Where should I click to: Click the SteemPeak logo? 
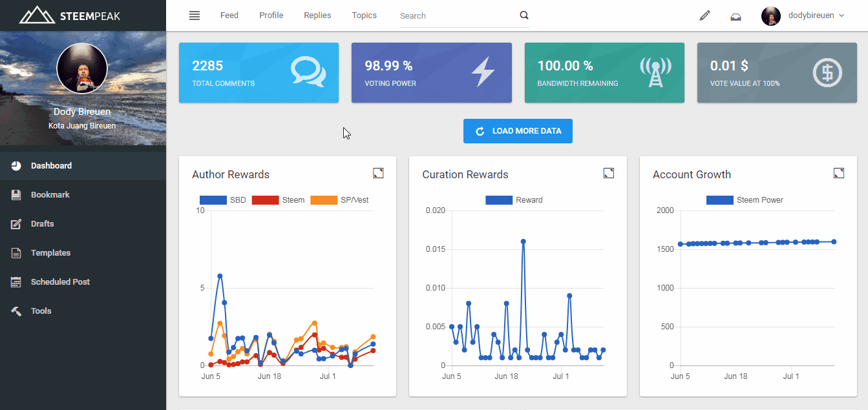click(70, 15)
